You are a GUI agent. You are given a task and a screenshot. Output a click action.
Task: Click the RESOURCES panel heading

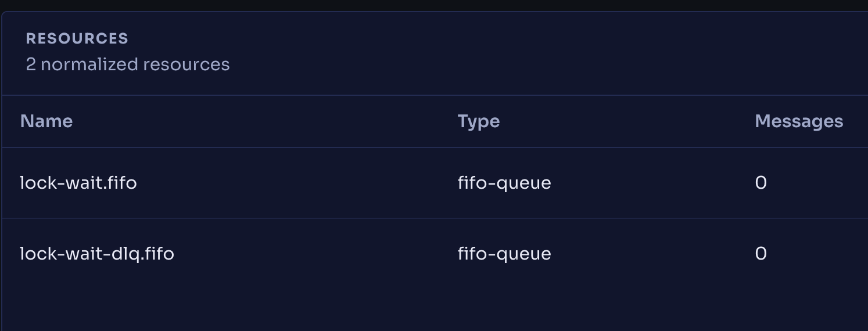[x=77, y=38]
